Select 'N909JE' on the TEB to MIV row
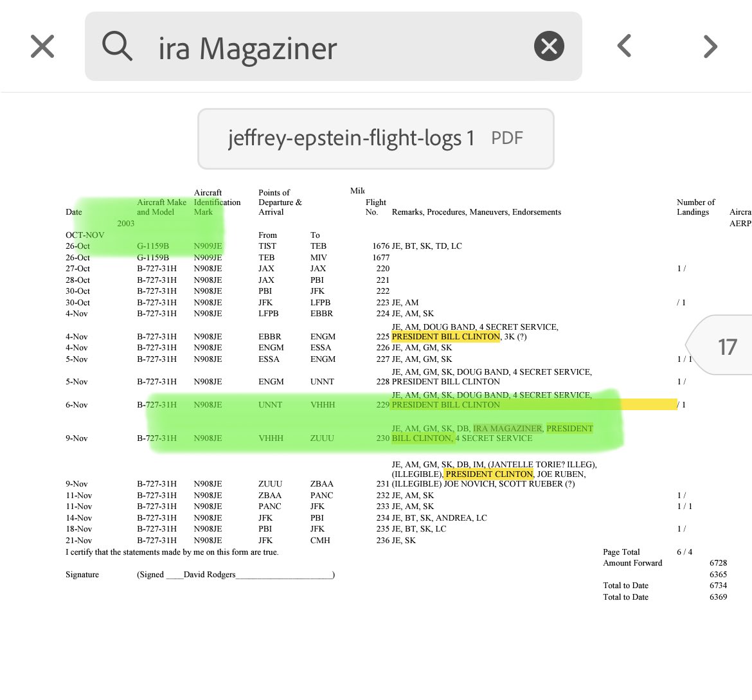The height and width of the screenshot is (700, 752). click(208, 258)
